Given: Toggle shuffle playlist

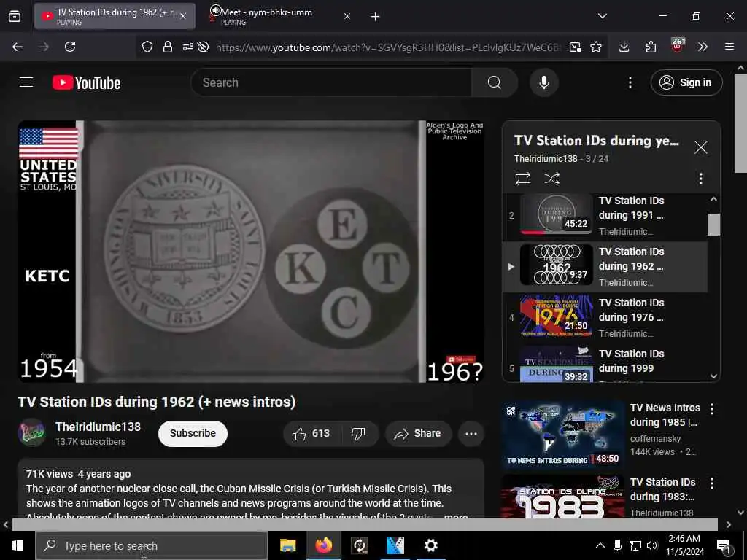Looking at the screenshot, I should pos(551,179).
